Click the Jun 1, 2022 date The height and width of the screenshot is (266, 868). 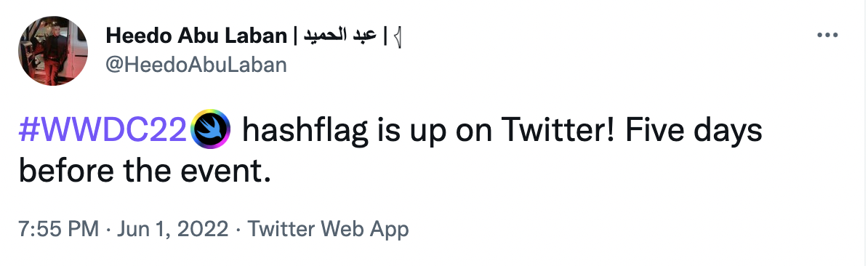[172, 229]
